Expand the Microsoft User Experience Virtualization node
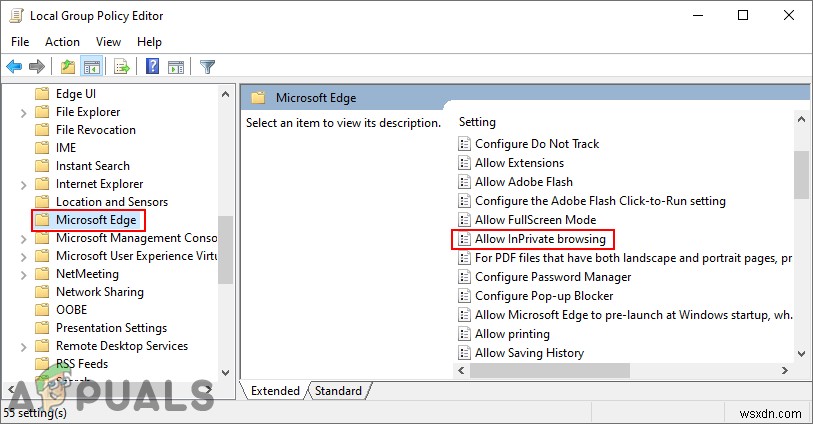813x424 pixels. pos(23,257)
